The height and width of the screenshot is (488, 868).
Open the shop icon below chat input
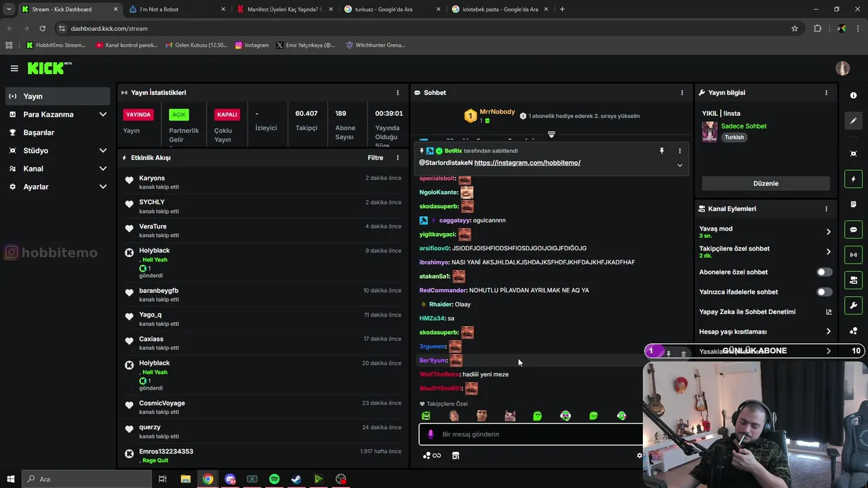(456, 455)
